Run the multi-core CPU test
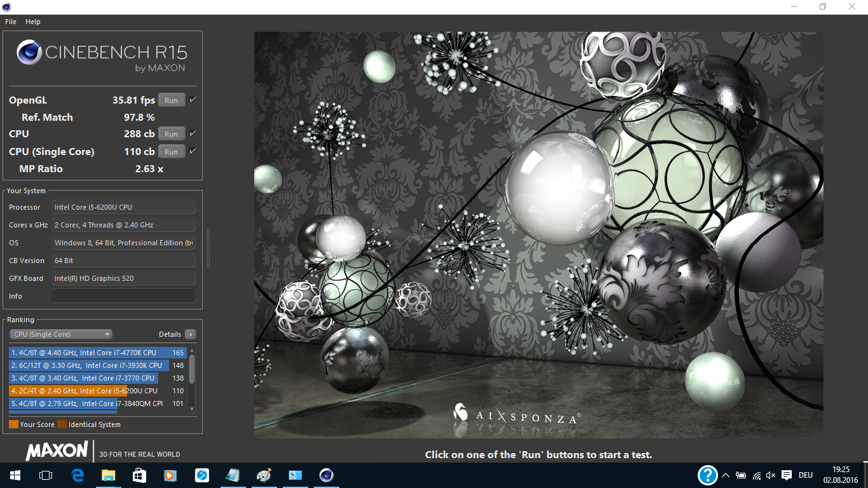868x488 pixels. [172, 134]
